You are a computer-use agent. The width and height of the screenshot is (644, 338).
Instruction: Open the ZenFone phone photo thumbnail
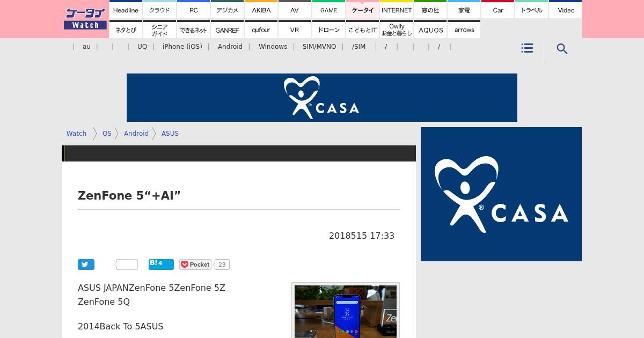point(346,311)
